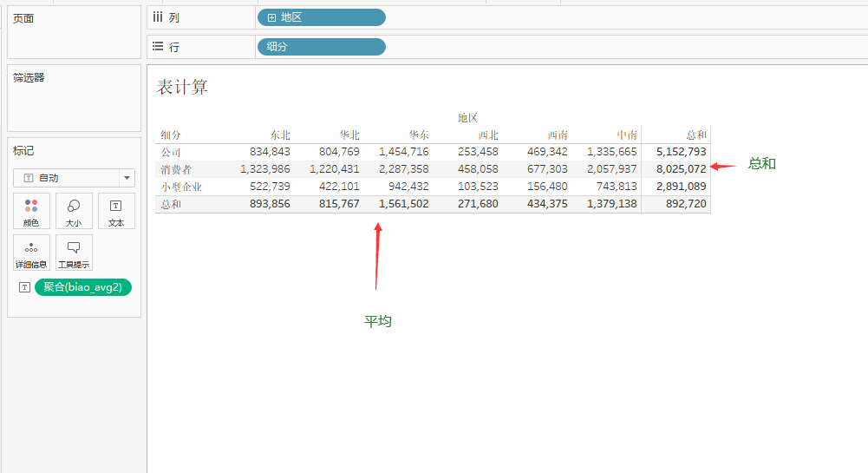Open the 工具提示 tooltip marks card

(x=74, y=253)
